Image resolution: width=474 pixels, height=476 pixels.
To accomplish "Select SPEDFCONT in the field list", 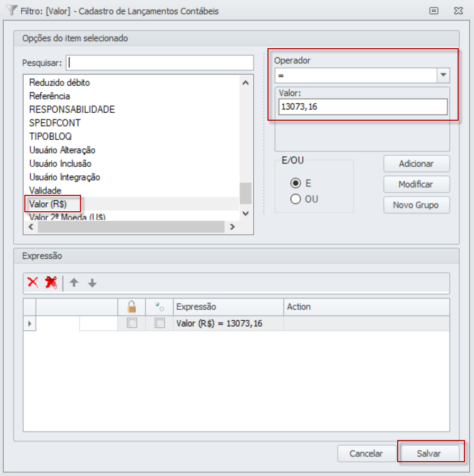I will [x=55, y=123].
